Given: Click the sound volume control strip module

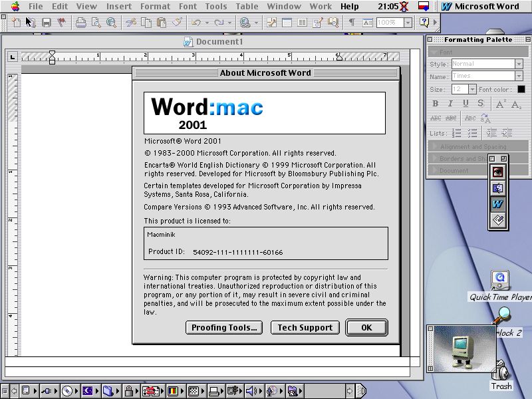Looking at the screenshot, I should [x=251, y=391].
